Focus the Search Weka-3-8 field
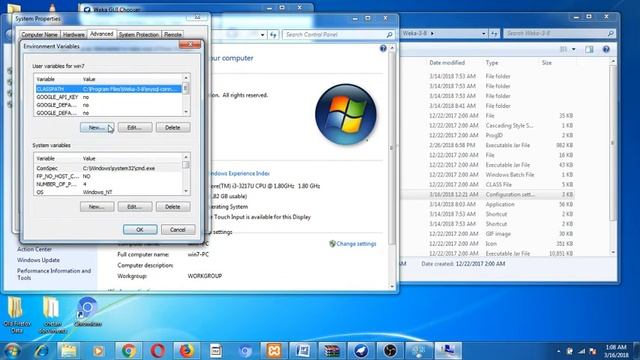Viewport: 640px width, 360px height. click(x=560, y=33)
